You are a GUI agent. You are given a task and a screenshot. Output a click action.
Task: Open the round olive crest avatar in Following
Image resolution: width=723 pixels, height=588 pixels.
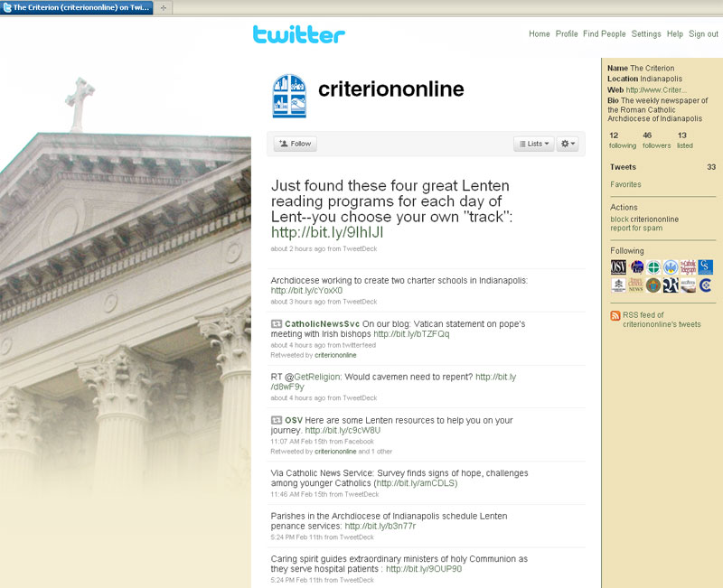[653, 285]
